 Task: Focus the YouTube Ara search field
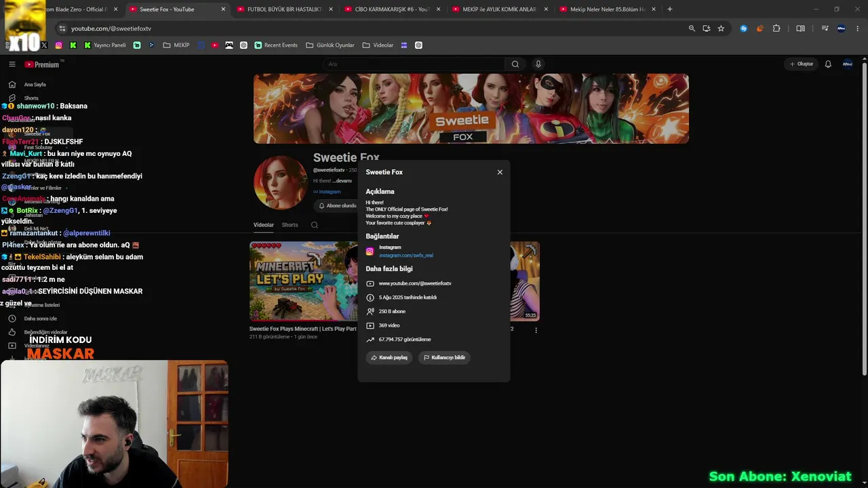coord(414,64)
